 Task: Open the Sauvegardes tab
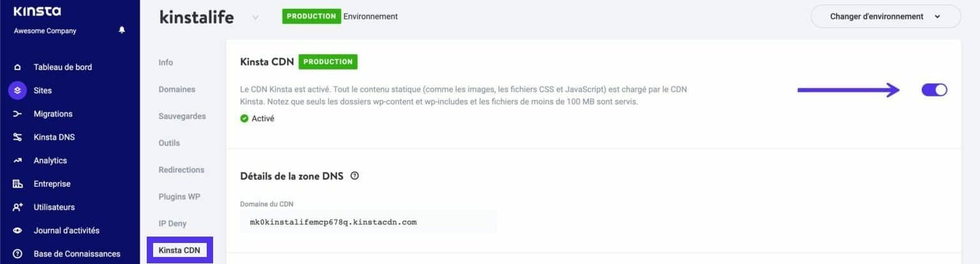(x=182, y=116)
